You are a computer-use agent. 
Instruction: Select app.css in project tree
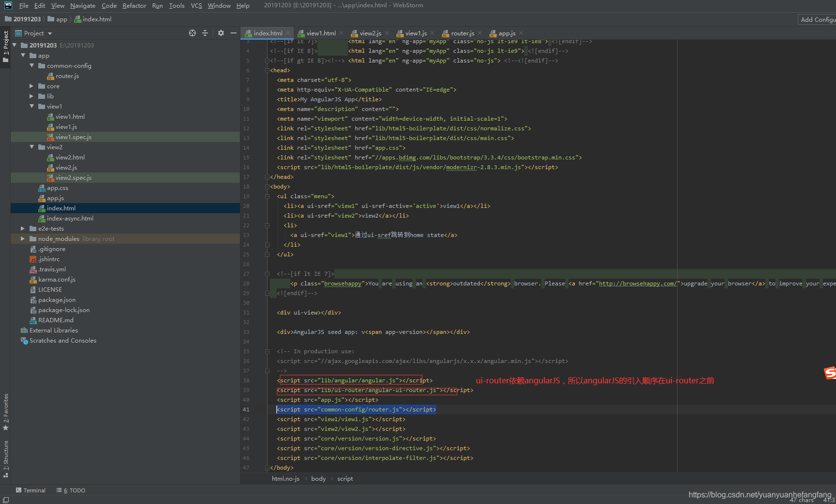57,188
